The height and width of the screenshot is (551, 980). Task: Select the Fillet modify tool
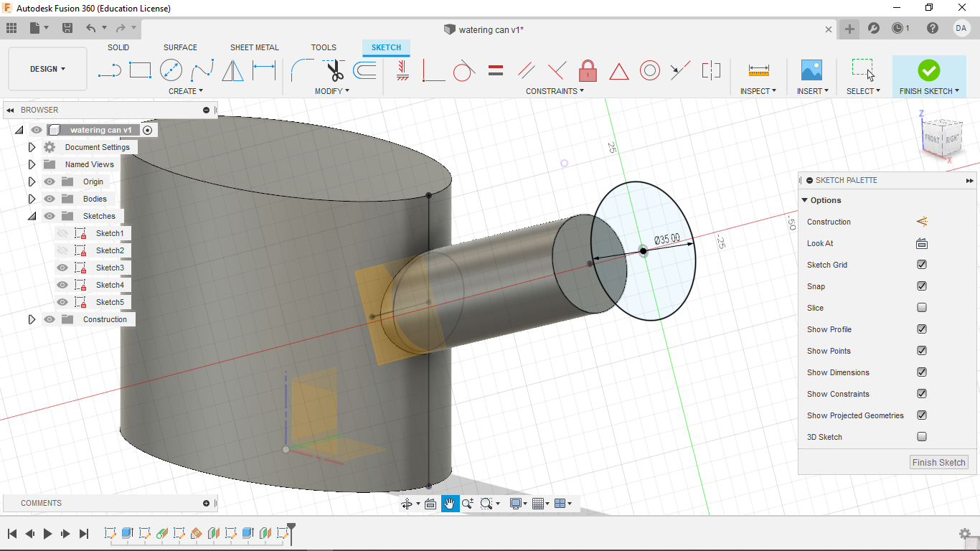coord(301,70)
